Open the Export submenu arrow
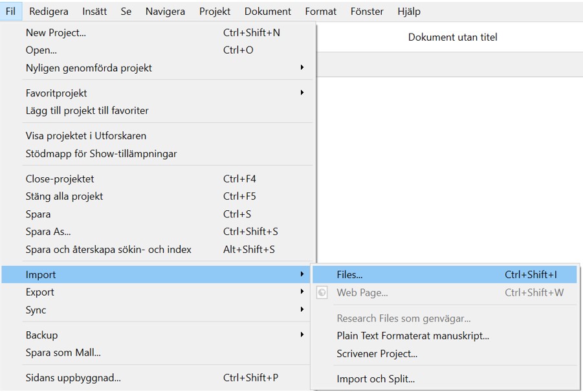Screen dimensions: 583x392 302,292
